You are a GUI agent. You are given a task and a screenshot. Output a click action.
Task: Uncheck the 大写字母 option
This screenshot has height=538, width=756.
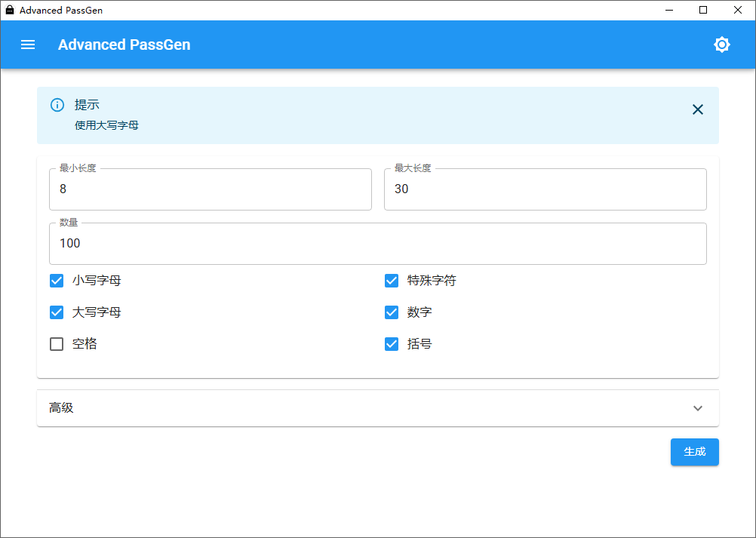56,312
